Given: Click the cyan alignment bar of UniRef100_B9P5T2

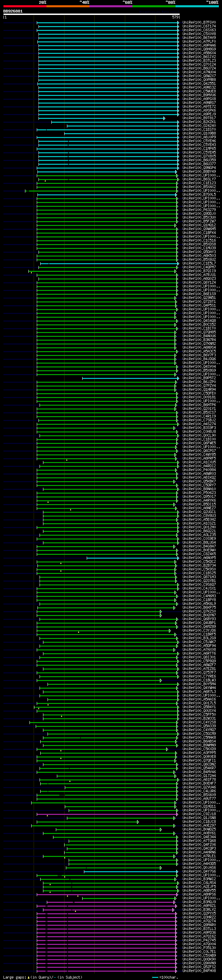Looking at the screenshot, I should [130, 379].
